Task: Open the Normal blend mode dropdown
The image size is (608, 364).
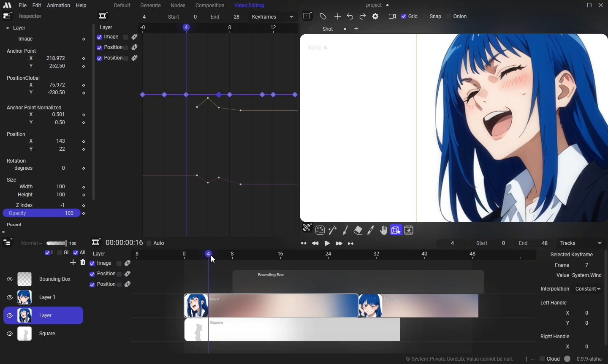Action: [x=32, y=244]
